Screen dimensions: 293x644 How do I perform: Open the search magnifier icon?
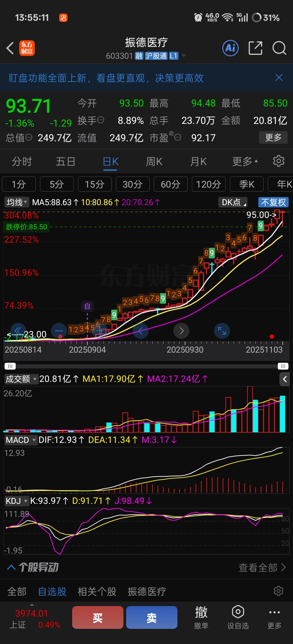[279, 48]
